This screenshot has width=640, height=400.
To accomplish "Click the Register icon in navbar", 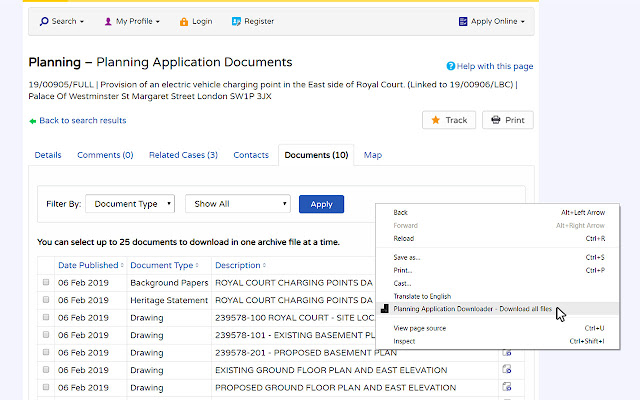I will (x=236, y=21).
